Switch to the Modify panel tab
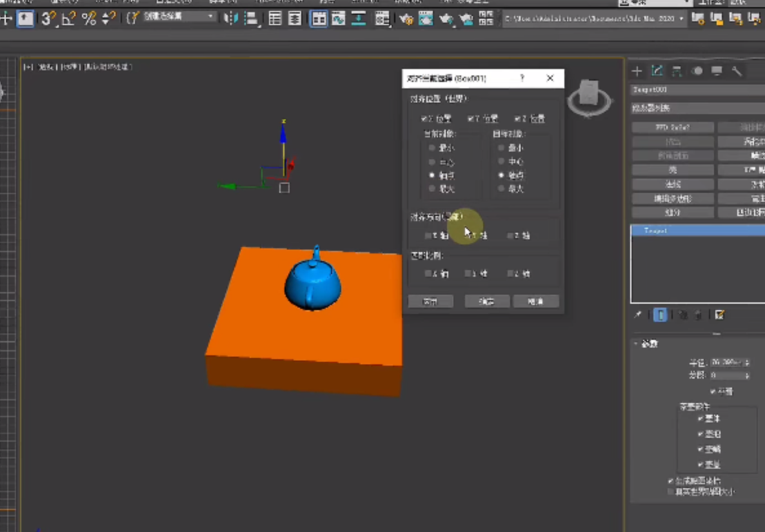Image resolution: width=765 pixels, height=532 pixels. 657,71
